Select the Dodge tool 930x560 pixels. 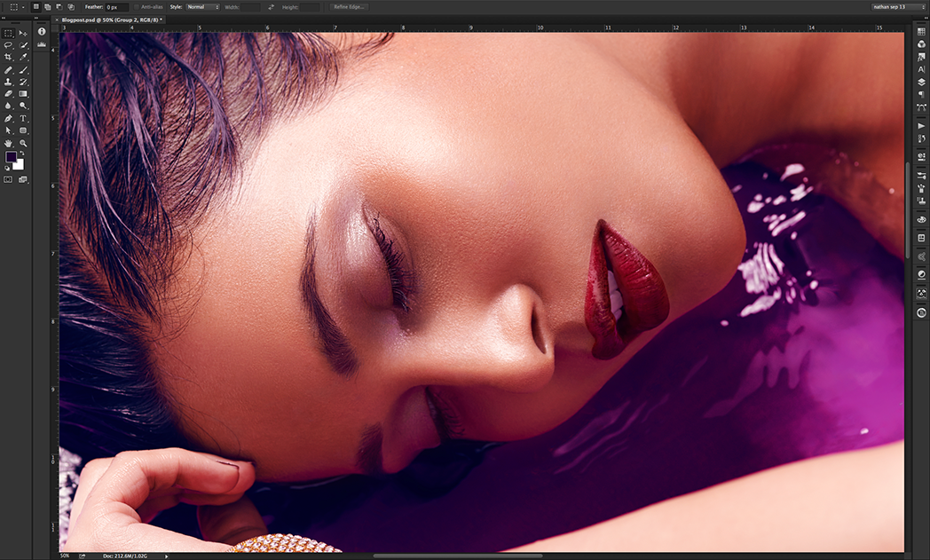23,106
